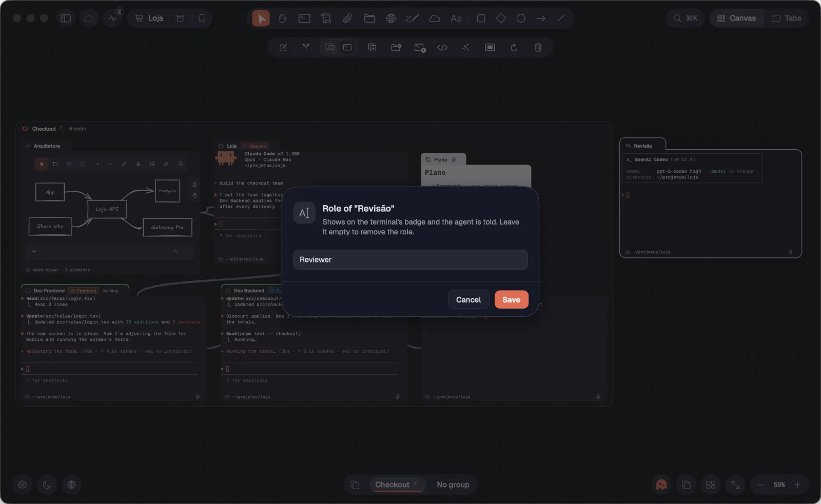The image size is (821, 504).
Task: Open the Loja project selector
Action: [x=149, y=18]
